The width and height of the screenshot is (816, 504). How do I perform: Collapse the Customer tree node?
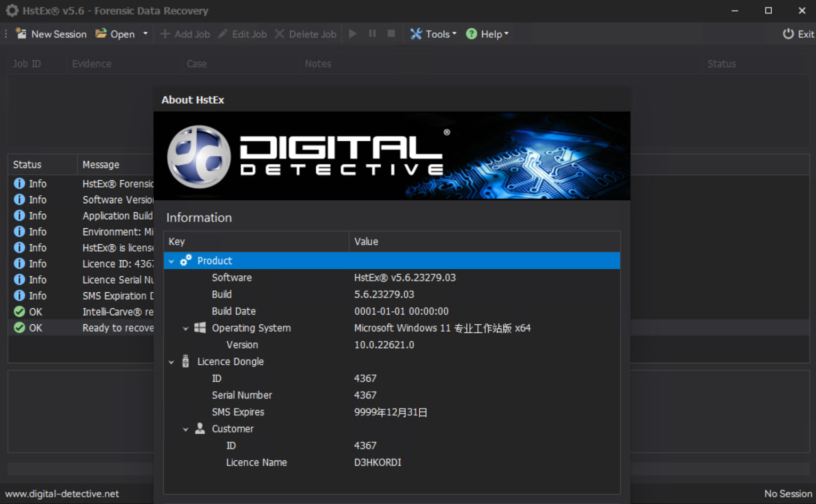[186, 429]
